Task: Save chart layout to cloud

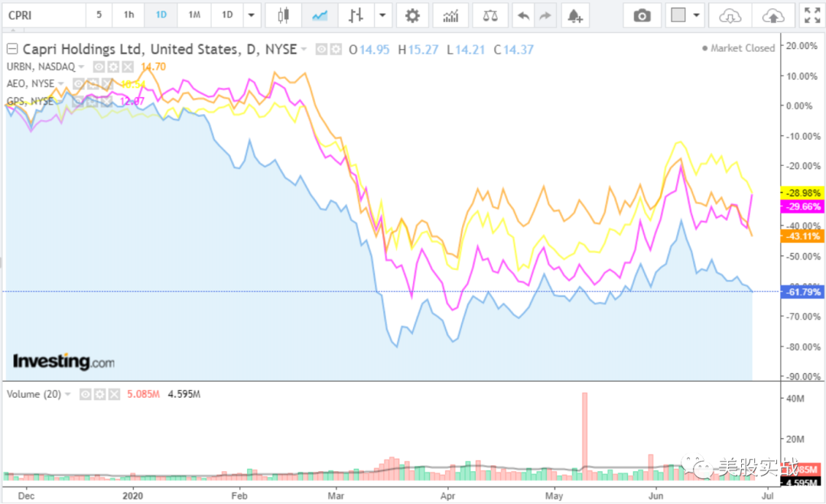Action: coord(773,15)
